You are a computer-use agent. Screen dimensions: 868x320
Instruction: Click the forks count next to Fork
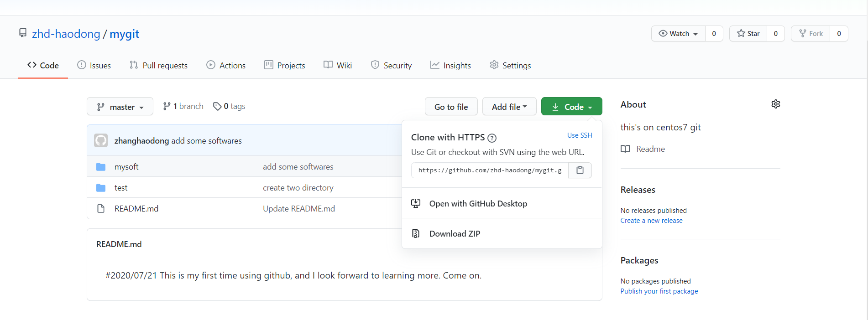(839, 34)
